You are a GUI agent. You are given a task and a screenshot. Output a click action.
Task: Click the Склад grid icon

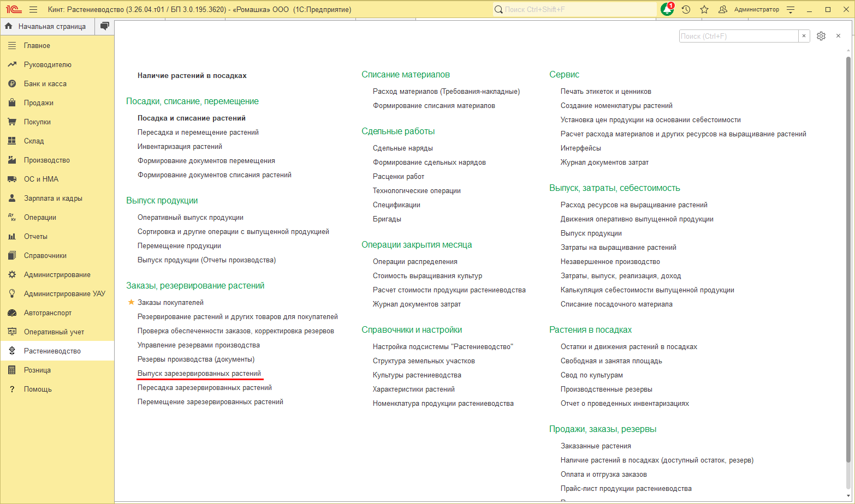pyautogui.click(x=12, y=141)
